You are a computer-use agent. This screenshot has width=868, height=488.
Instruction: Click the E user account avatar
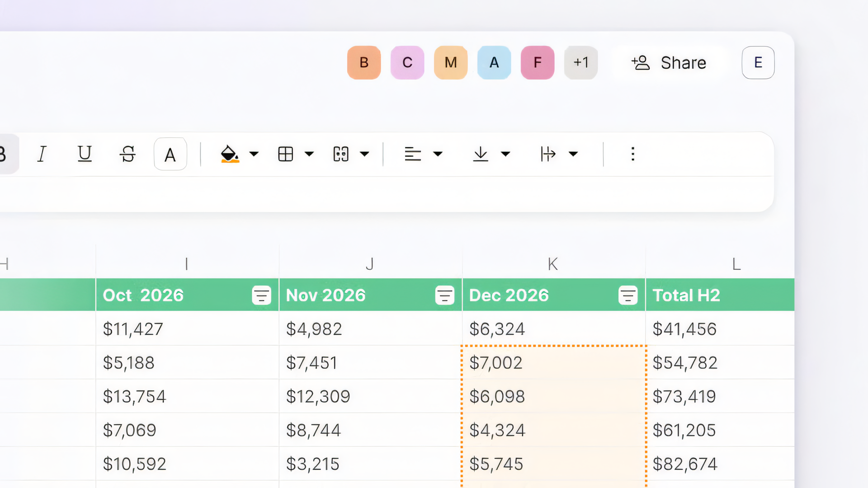(x=758, y=62)
